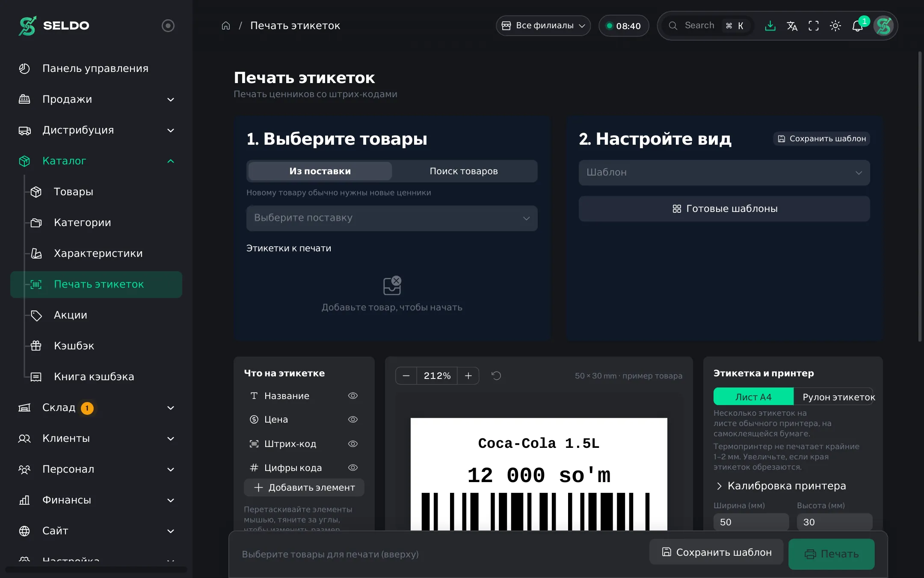Screen dimensions: 924x578
Task: Open the language translate icon
Action: pos(792,26)
